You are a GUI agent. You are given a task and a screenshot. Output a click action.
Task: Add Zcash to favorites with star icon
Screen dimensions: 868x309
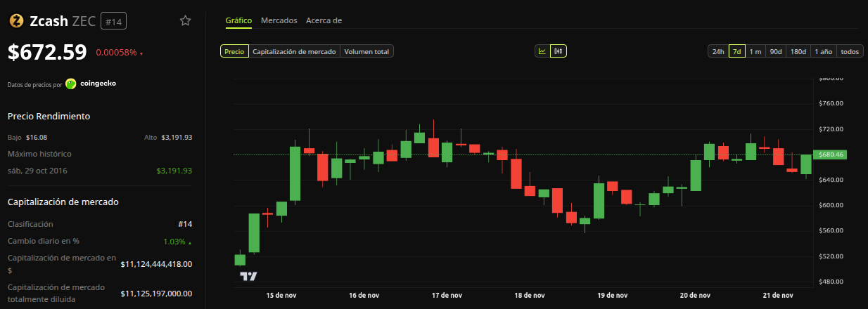[186, 20]
